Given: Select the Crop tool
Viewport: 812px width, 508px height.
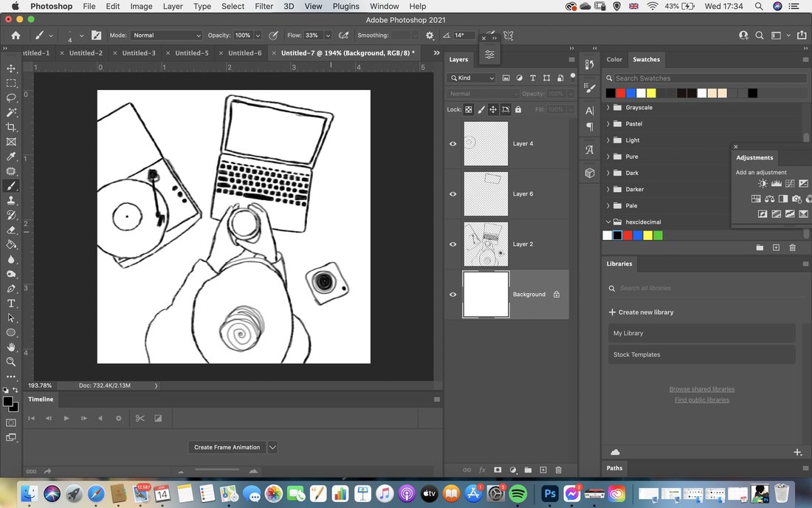Looking at the screenshot, I should pyautogui.click(x=11, y=127).
